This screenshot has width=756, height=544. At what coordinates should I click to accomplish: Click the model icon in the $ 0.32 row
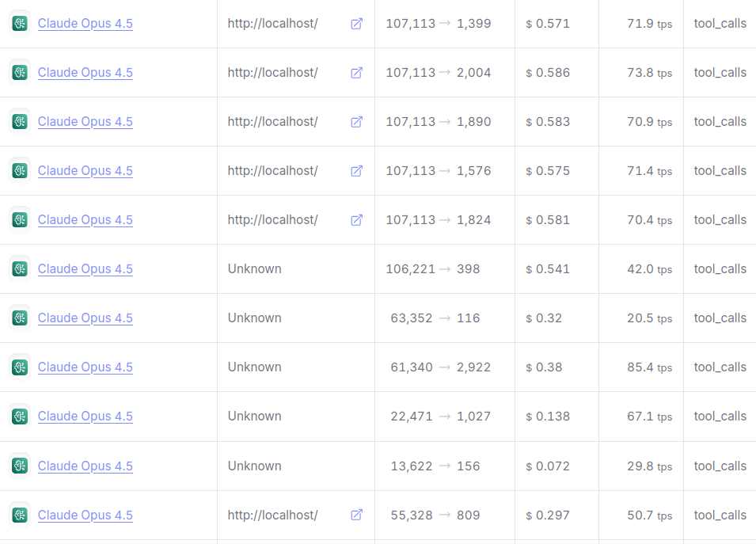click(x=20, y=318)
